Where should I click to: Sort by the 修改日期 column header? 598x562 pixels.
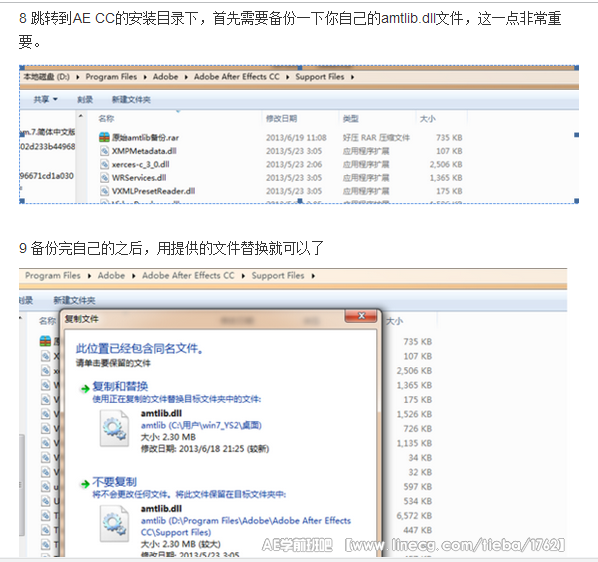click(x=281, y=119)
